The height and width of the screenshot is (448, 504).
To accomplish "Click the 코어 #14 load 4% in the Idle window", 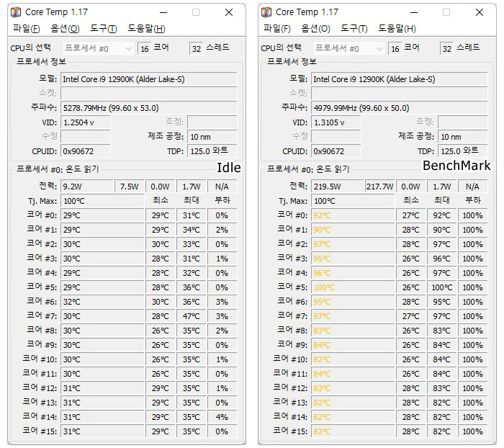I will [222, 417].
